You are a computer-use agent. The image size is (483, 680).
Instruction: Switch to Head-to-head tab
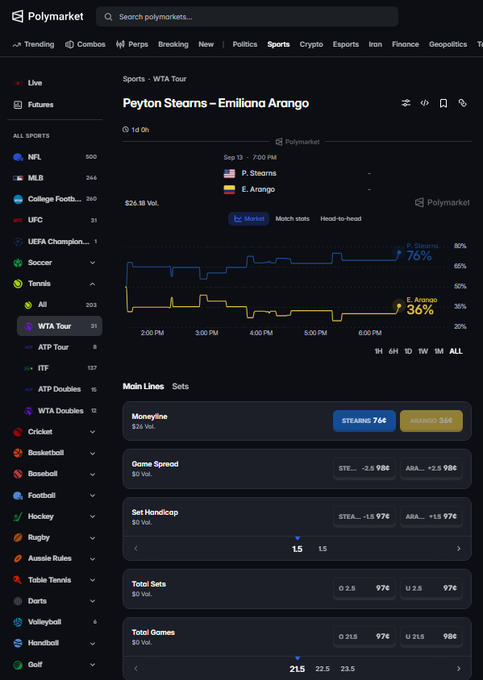tap(341, 219)
